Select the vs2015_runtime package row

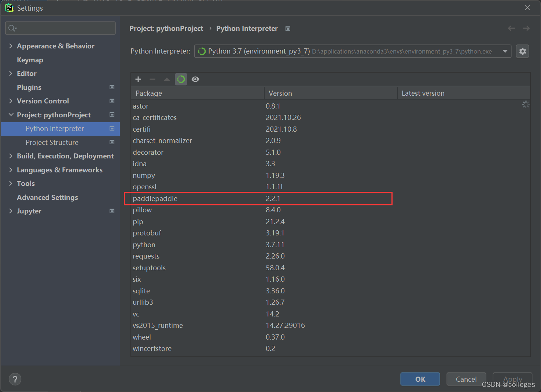pos(330,325)
